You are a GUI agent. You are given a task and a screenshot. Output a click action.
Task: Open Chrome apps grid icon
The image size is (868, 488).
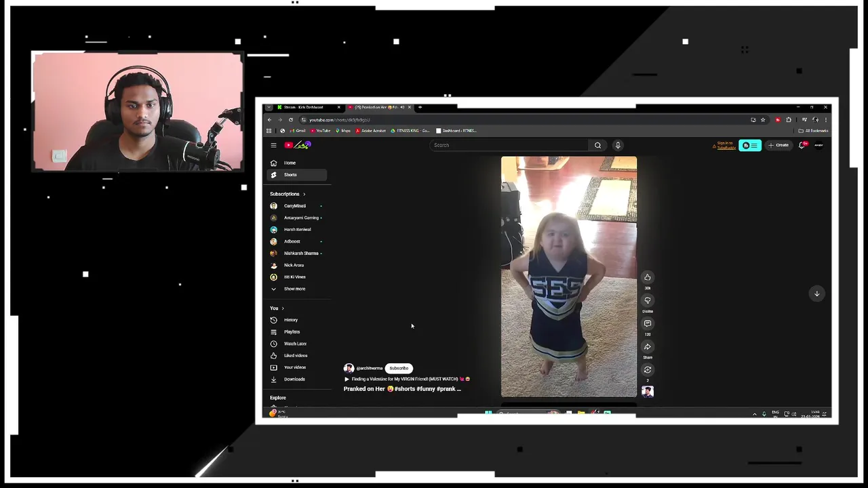[269, 131]
